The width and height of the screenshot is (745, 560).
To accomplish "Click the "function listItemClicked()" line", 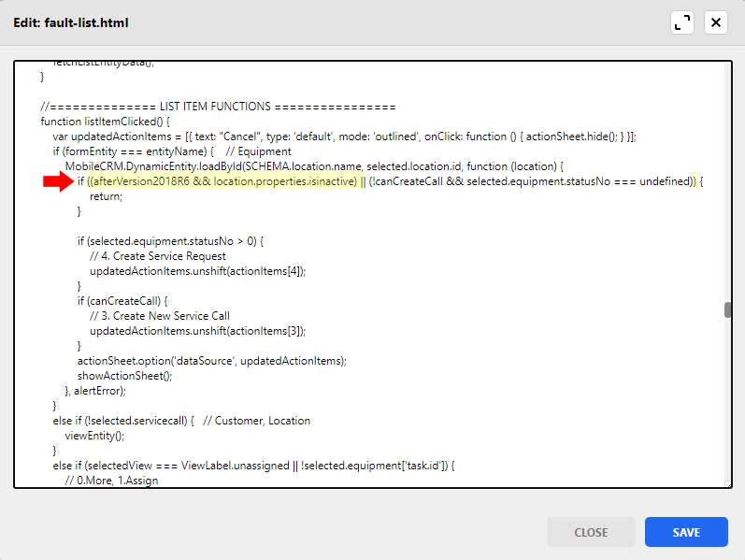I will (103, 122).
